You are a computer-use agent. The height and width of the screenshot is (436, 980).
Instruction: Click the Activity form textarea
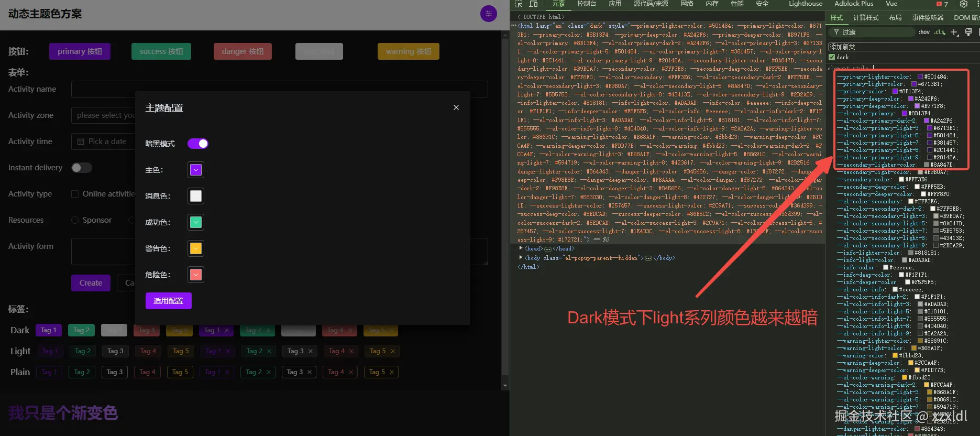point(280,252)
